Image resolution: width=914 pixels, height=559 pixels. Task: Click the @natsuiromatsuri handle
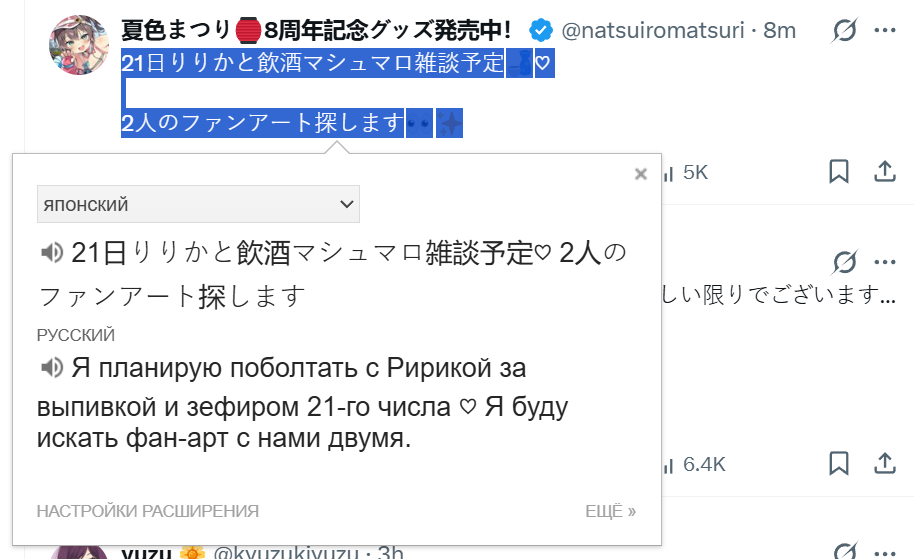coord(653,30)
